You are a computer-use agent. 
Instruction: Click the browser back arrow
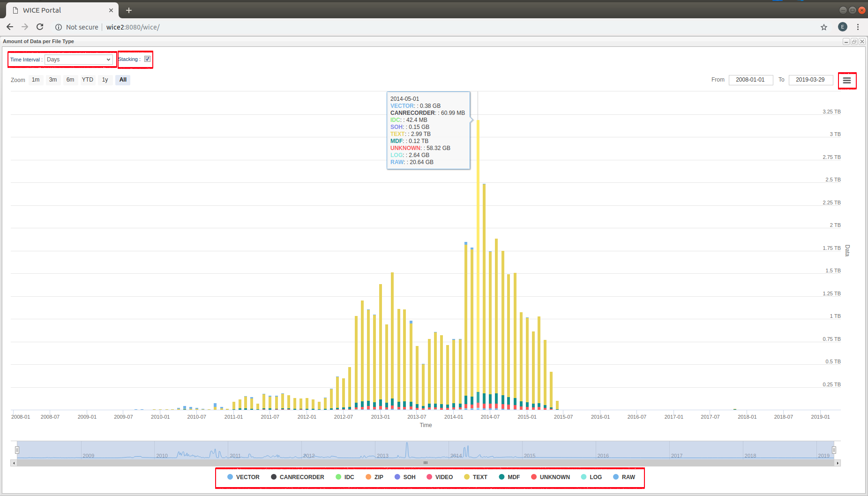click(10, 27)
